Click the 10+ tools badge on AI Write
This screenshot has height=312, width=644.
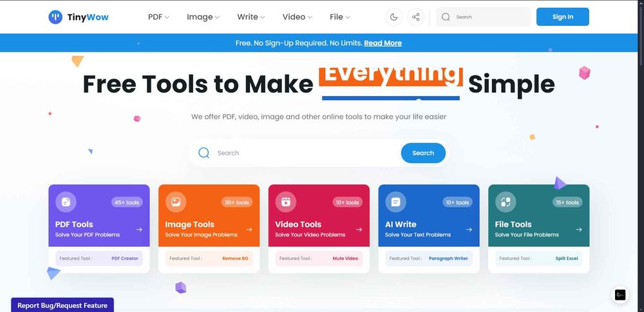click(457, 202)
